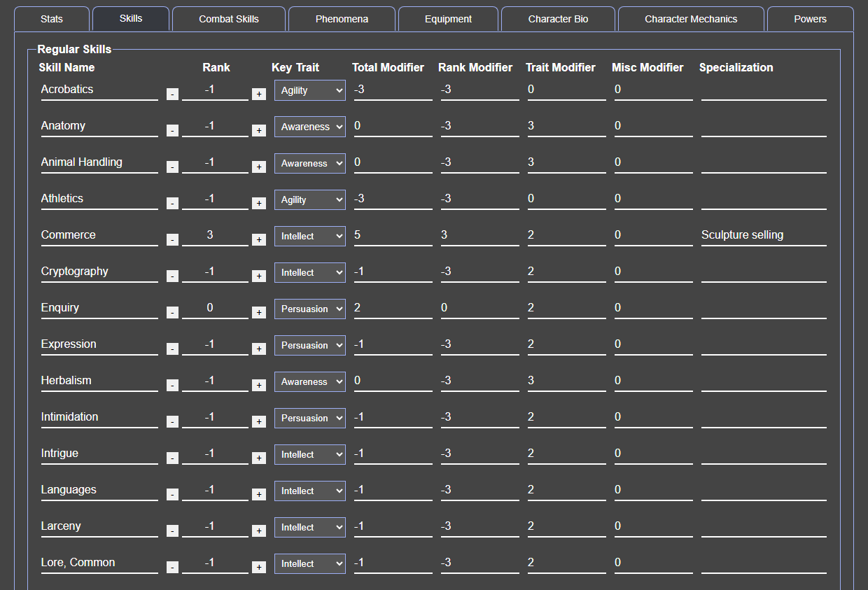Open the Combat Skills tab

229,19
